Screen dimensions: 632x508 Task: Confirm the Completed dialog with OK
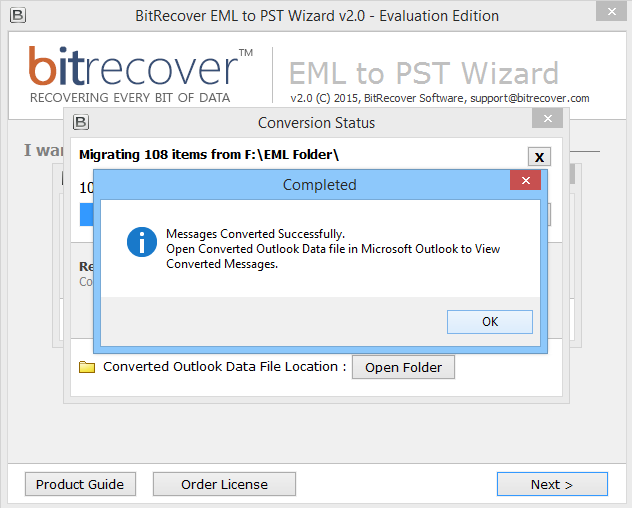point(490,322)
